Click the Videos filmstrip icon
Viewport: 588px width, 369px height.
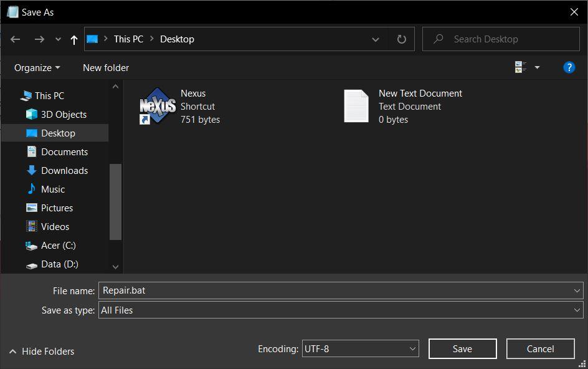coord(32,226)
